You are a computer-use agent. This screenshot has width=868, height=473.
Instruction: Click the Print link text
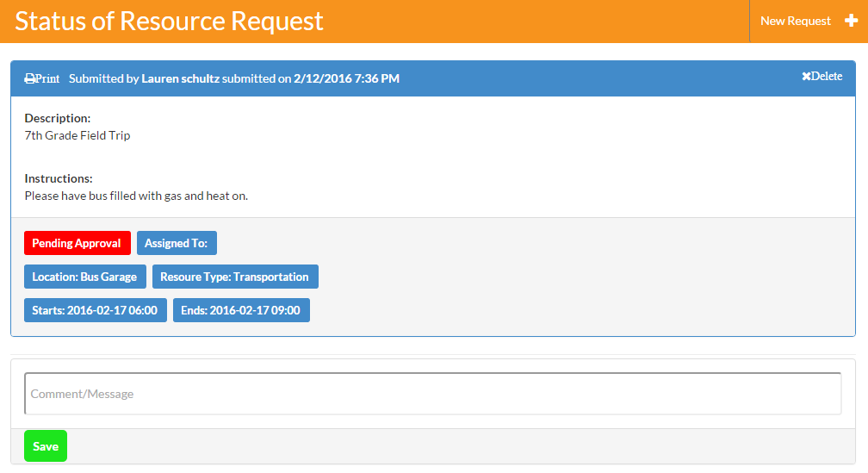(x=47, y=78)
